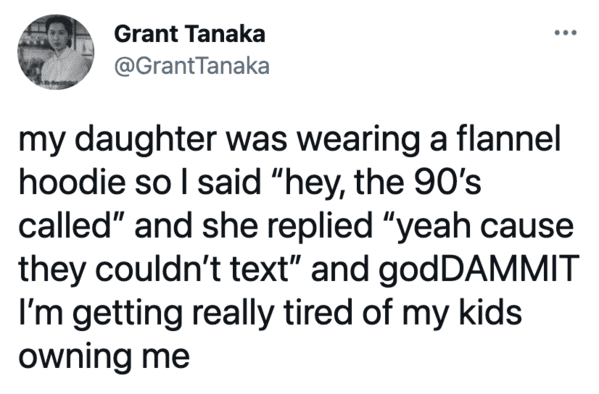Visit the @GrantTanaka handle link
Viewport: 599px width, 394px height.
[x=192, y=66]
